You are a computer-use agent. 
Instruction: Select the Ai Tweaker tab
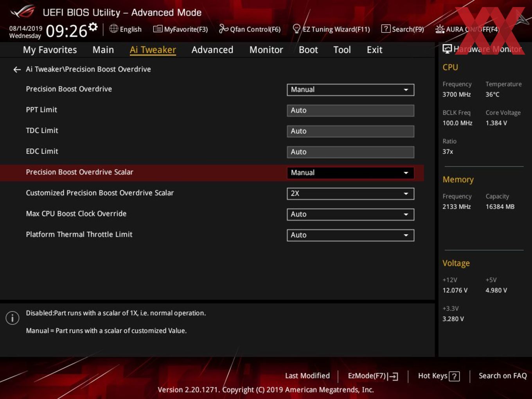153,50
